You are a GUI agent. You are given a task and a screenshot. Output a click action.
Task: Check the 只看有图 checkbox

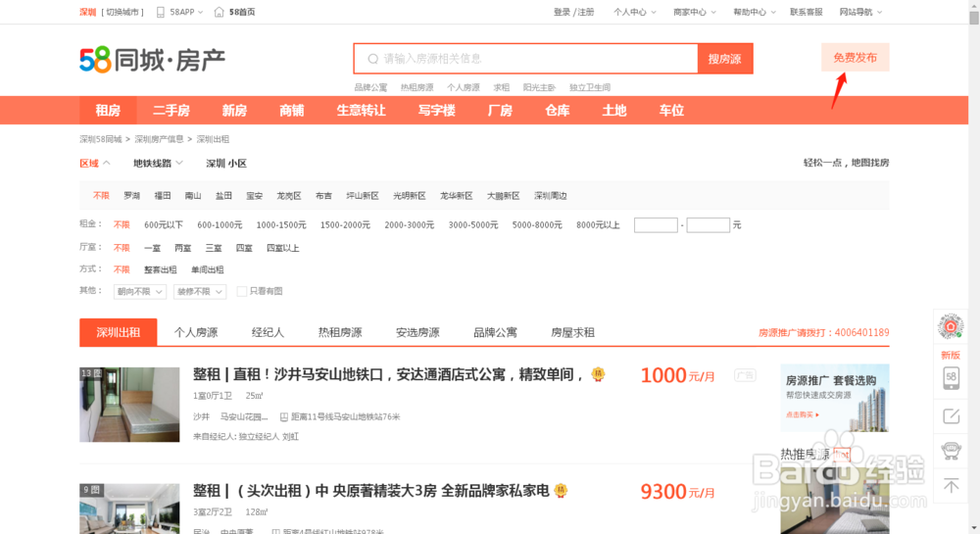241,291
